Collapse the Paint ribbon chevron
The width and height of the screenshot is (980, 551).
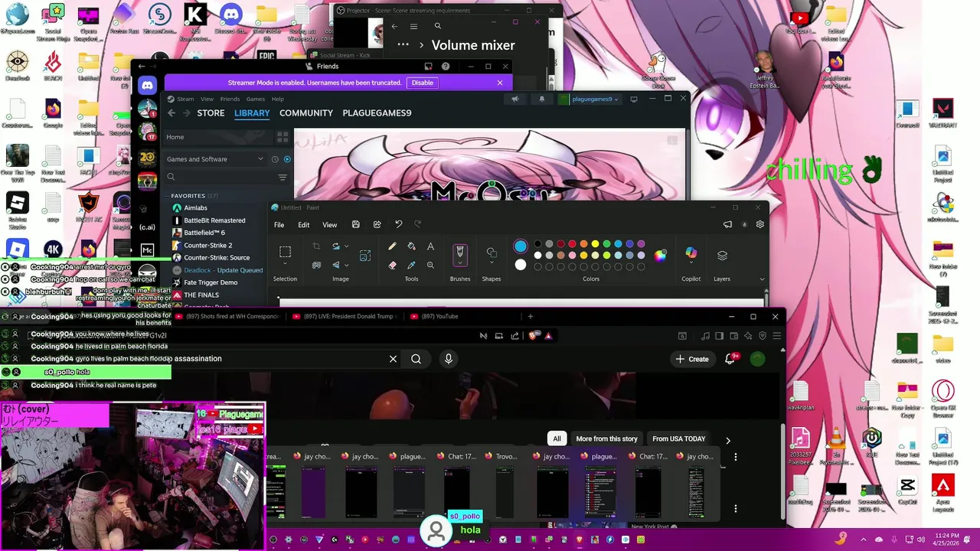coord(762,279)
